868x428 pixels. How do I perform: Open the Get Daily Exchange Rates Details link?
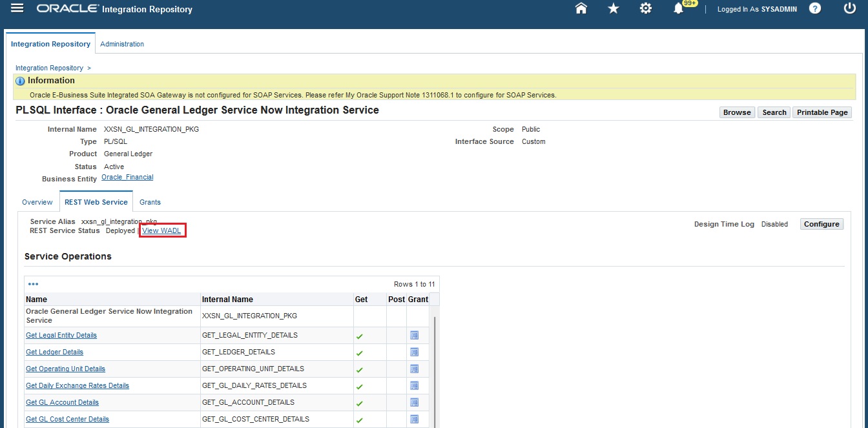77,385
